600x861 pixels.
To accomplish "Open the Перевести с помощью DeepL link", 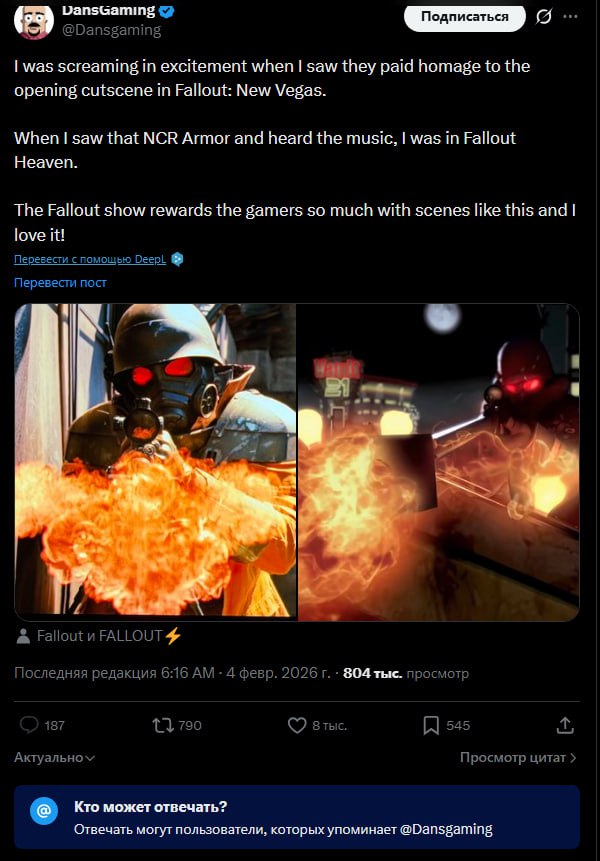I will 90,259.
